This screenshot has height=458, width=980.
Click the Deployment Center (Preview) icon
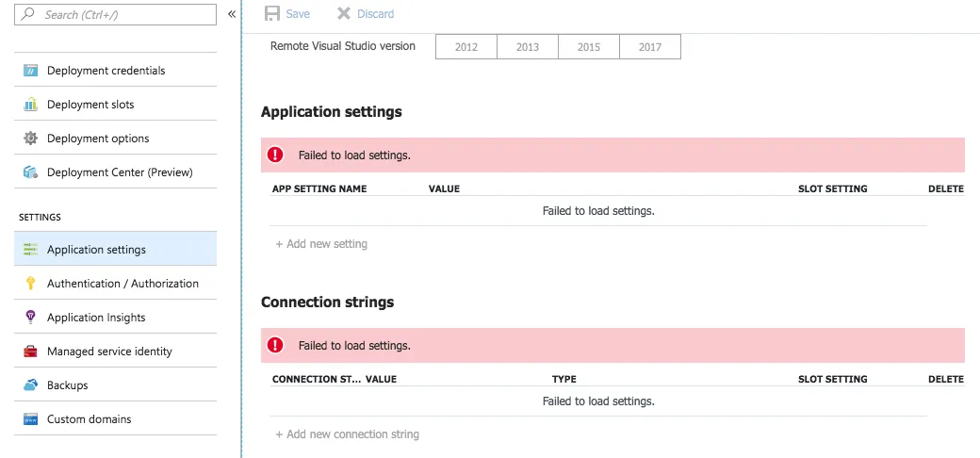click(x=30, y=172)
